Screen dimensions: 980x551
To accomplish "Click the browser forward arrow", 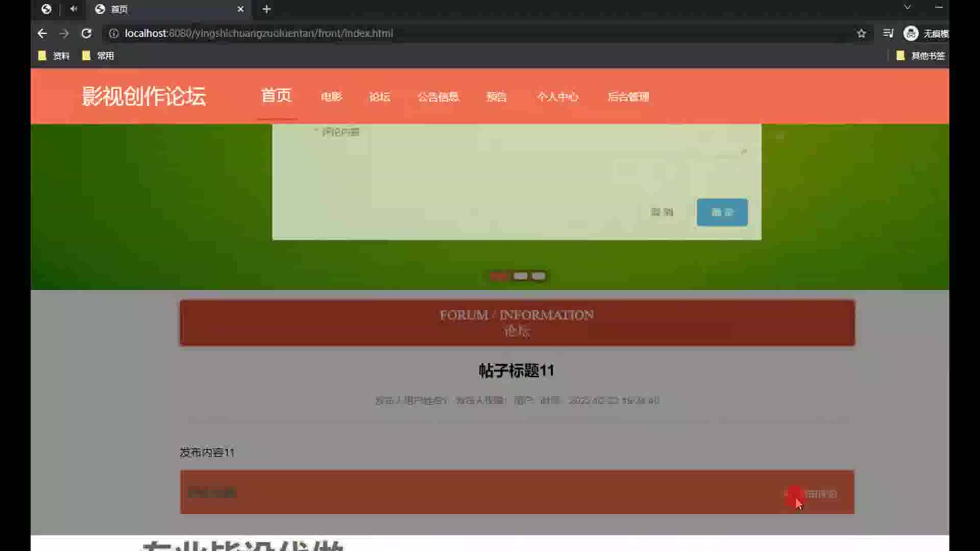I will (x=64, y=34).
